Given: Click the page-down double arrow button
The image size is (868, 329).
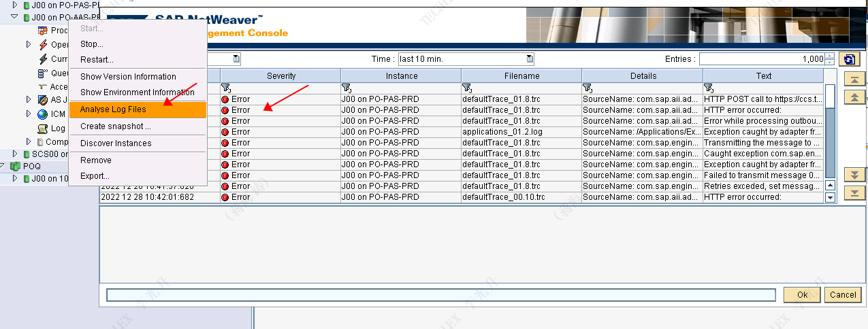Looking at the screenshot, I should click(x=854, y=175).
